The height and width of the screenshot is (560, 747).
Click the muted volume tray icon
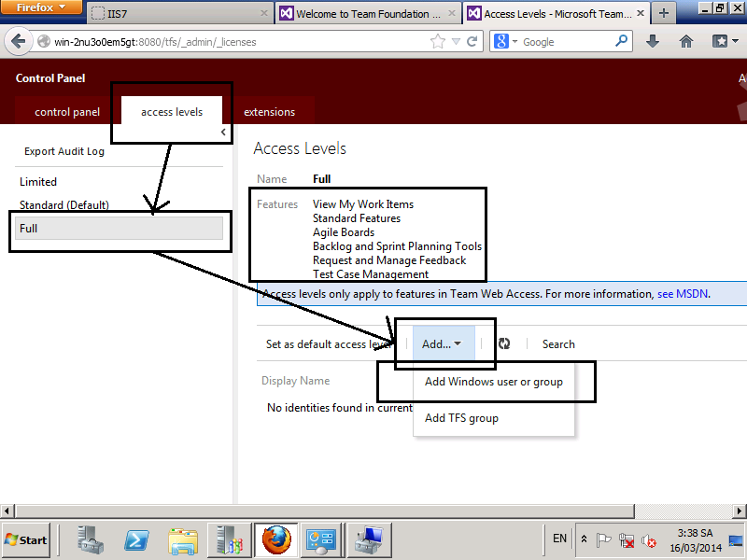[648, 540]
